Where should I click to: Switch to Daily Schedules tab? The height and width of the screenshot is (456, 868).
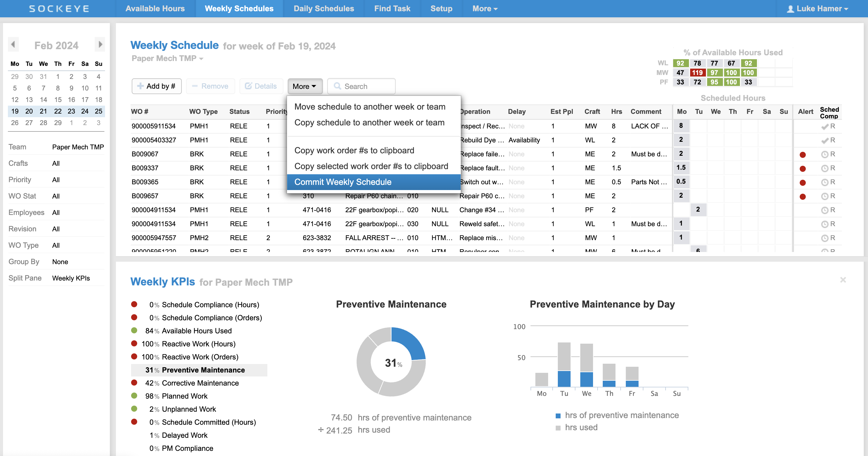click(x=324, y=9)
